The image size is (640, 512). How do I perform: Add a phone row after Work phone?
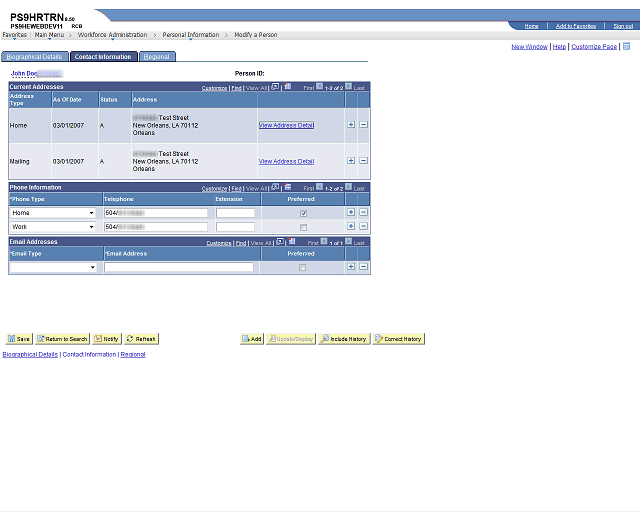coord(351,226)
